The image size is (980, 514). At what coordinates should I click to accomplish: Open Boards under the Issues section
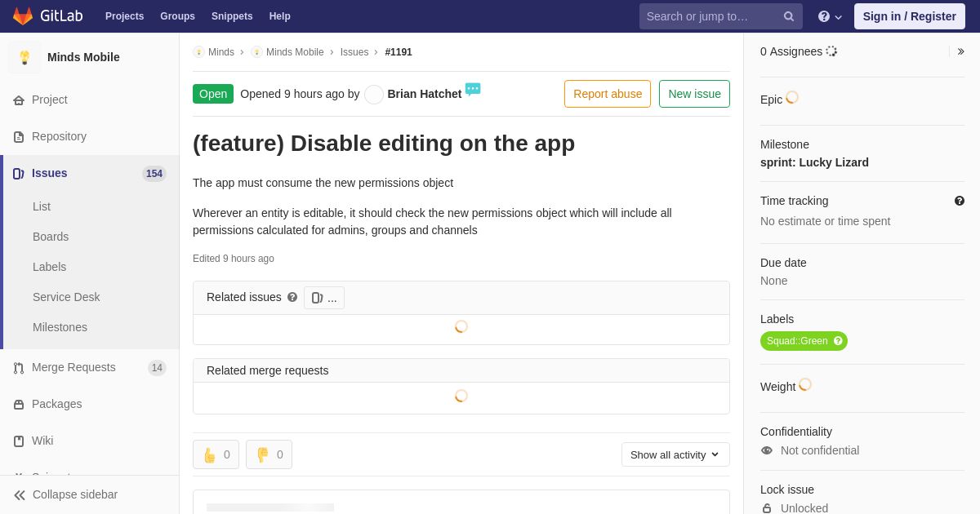(51, 237)
